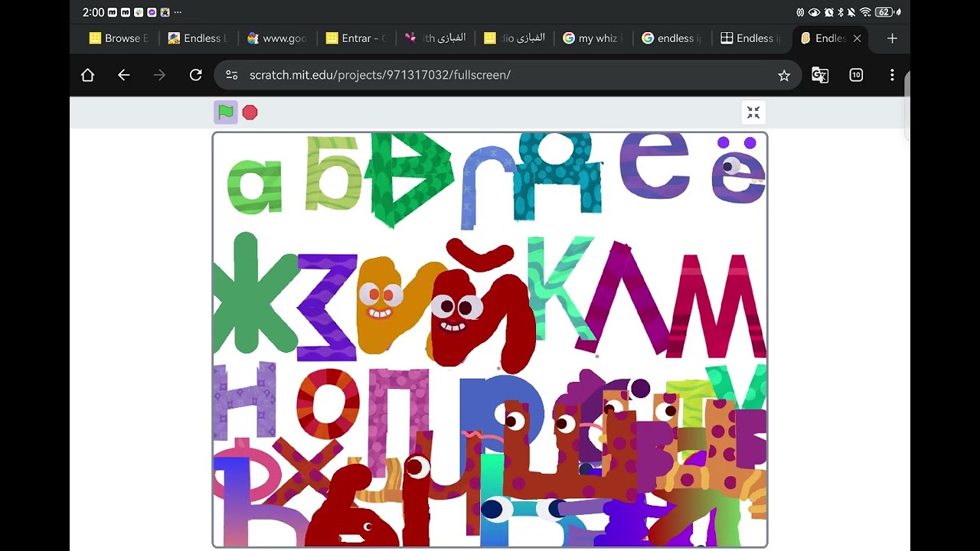
Task: Click the green Ж letter sprite
Action: [x=254, y=294]
